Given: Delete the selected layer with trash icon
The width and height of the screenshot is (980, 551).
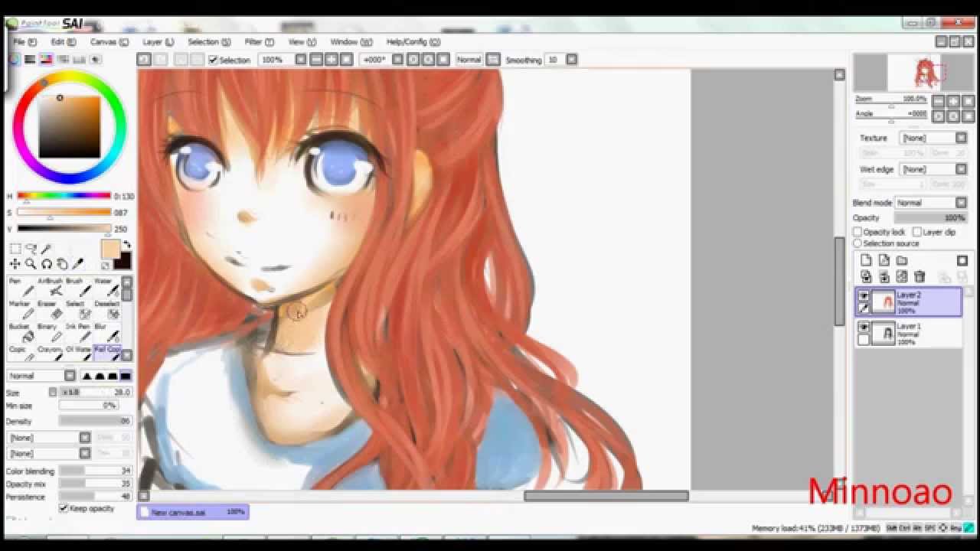Looking at the screenshot, I should pos(920,277).
